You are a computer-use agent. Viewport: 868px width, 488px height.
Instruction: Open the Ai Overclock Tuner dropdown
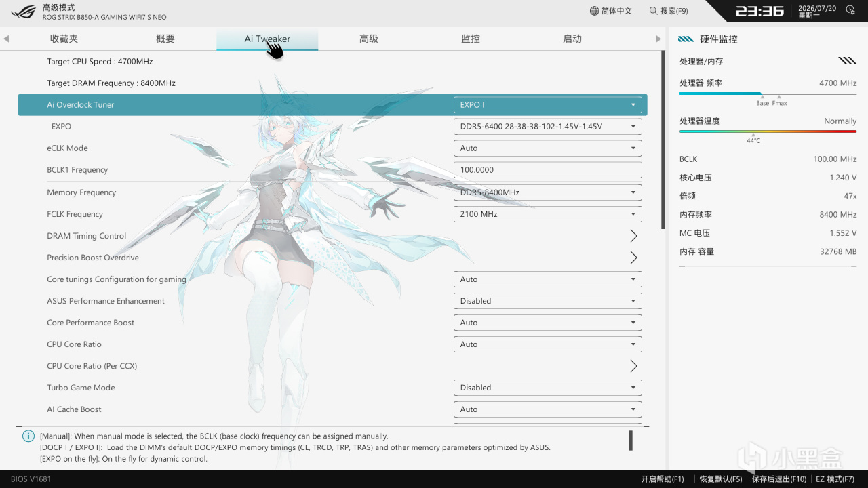547,105
